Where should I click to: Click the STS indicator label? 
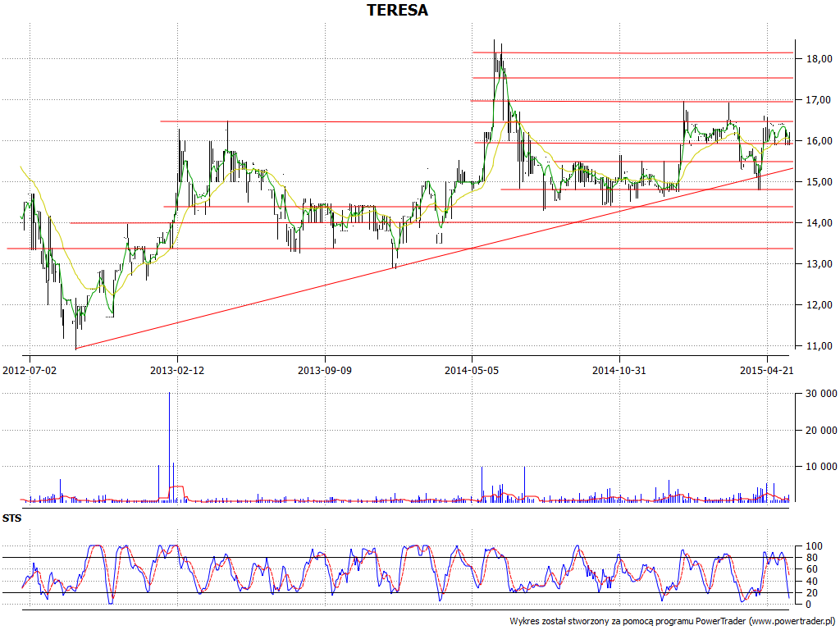click(11, 518)
